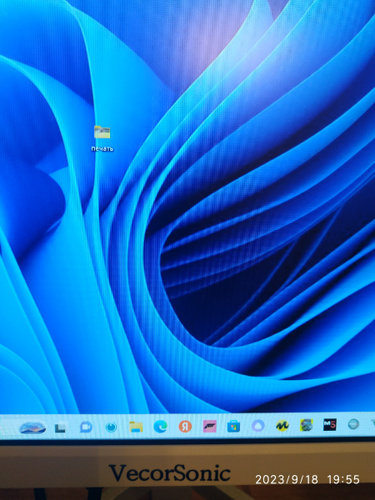This screenshot has height=500, width=375.
Task: Select the печать folder icon on desktop
Action: click(102, 132)
